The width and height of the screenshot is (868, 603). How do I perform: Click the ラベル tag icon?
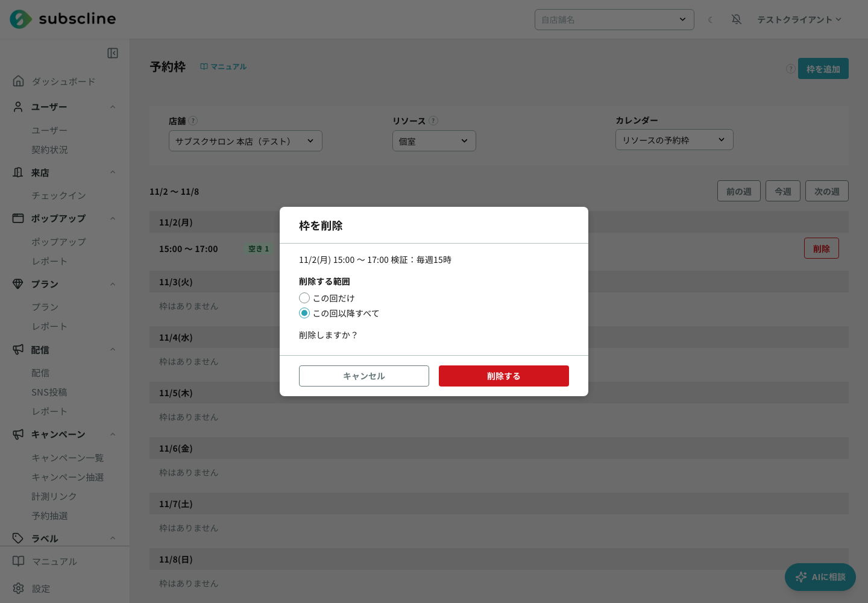tap(18, 538)
